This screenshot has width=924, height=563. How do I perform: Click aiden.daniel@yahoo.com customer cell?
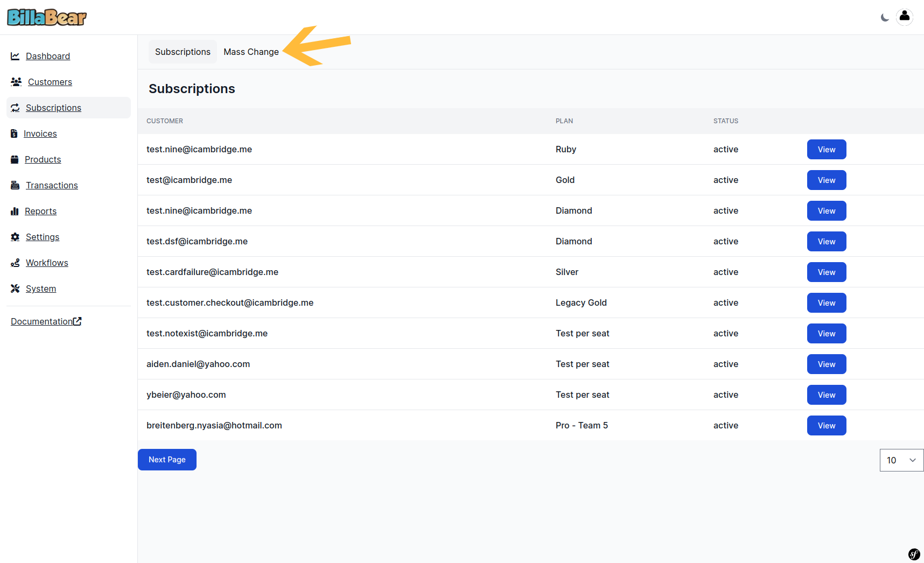click(198, 364)
